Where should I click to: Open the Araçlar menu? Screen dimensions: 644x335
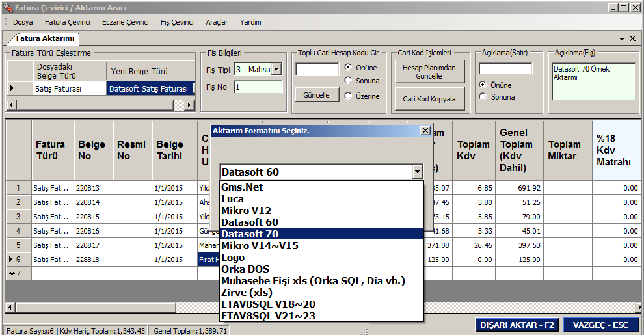click(217, 22)
